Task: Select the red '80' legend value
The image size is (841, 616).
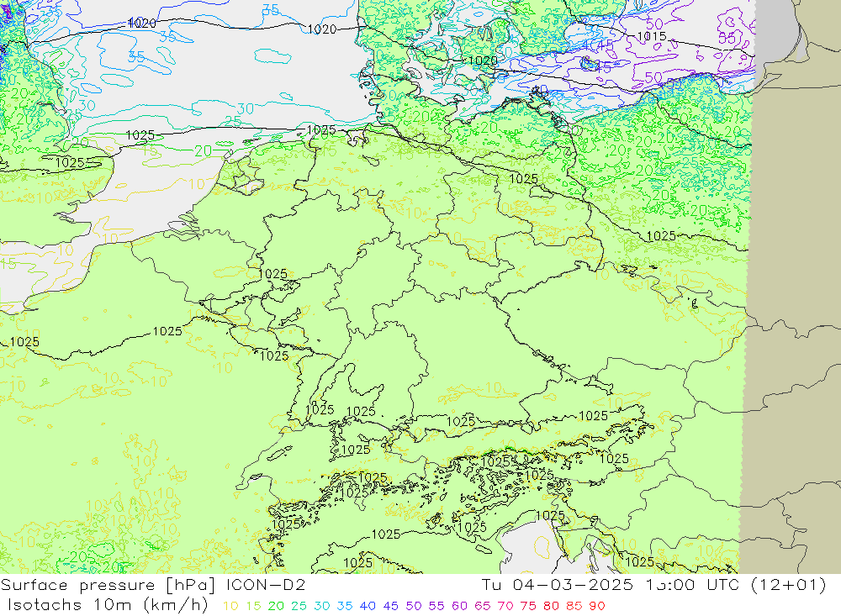Action: [552, 606]
